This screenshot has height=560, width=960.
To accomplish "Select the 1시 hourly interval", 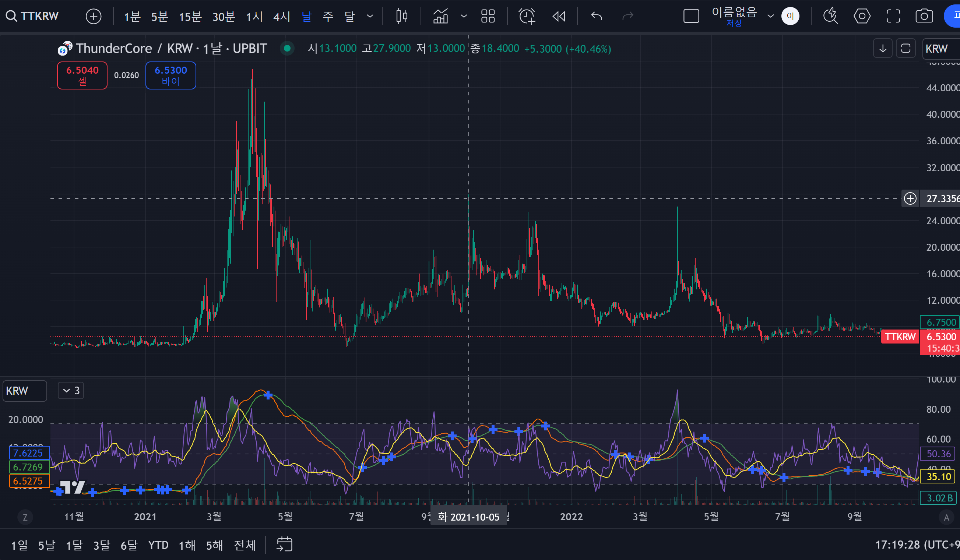I will [x=254, y=16].
